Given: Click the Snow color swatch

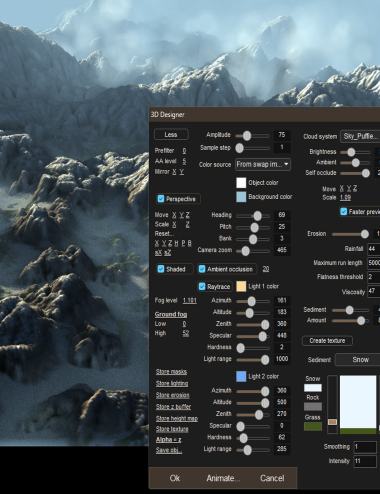Looking at the screenshot, I should [313, 388].
